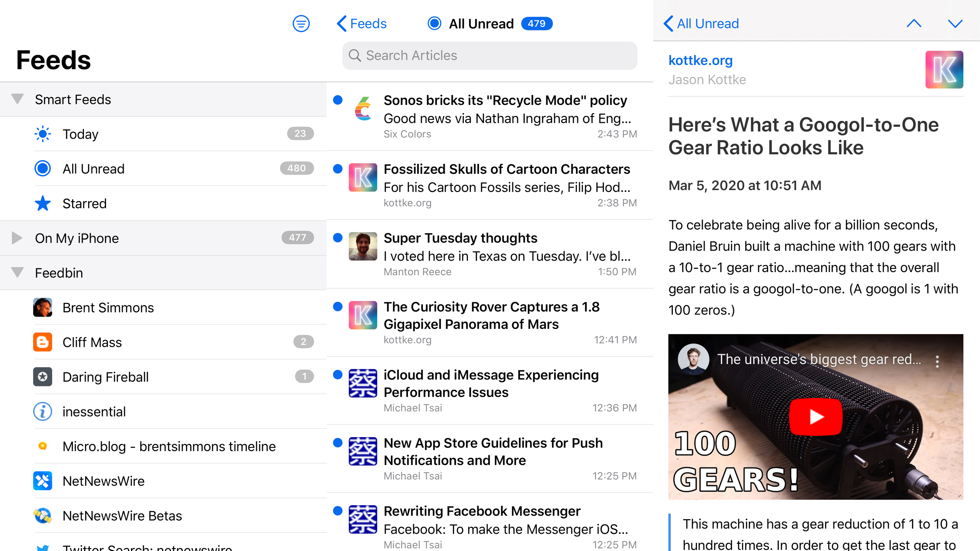Open 'The Curiosity Rover Captures' article
This screenshot has height=551, width=980.
[490, 322]
